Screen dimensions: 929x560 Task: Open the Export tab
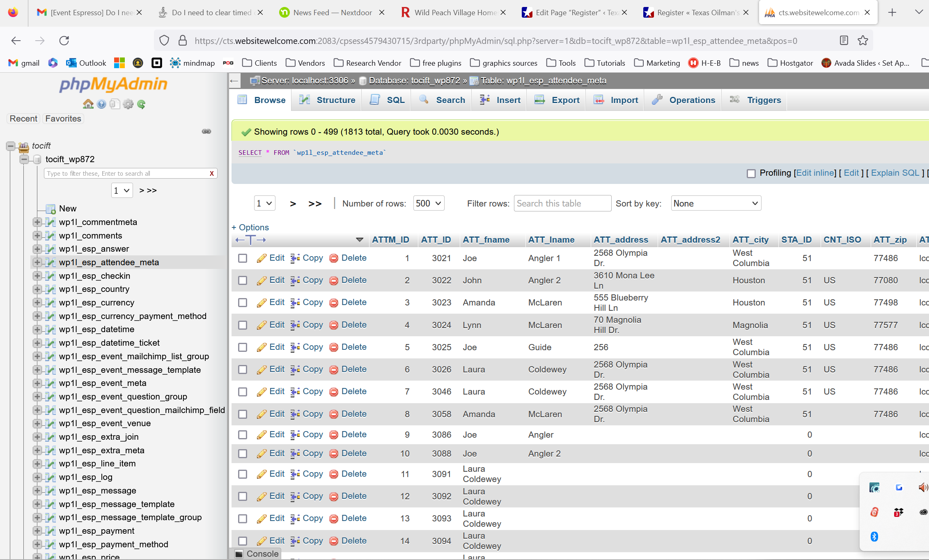click(557, 100)
